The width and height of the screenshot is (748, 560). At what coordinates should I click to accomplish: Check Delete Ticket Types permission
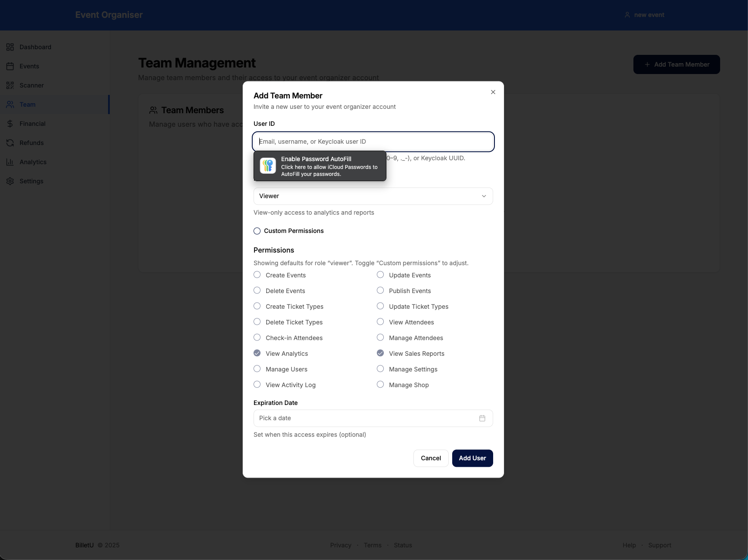click(x=257, y=322)
